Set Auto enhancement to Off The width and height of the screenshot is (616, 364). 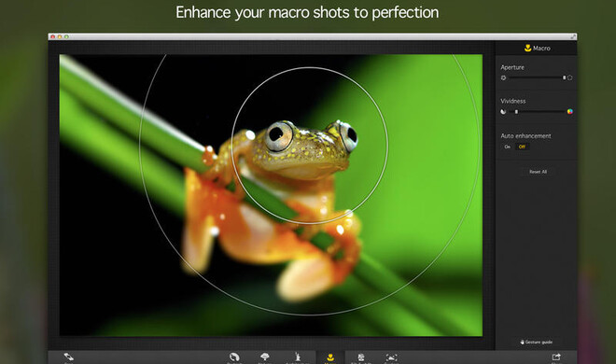522,147
